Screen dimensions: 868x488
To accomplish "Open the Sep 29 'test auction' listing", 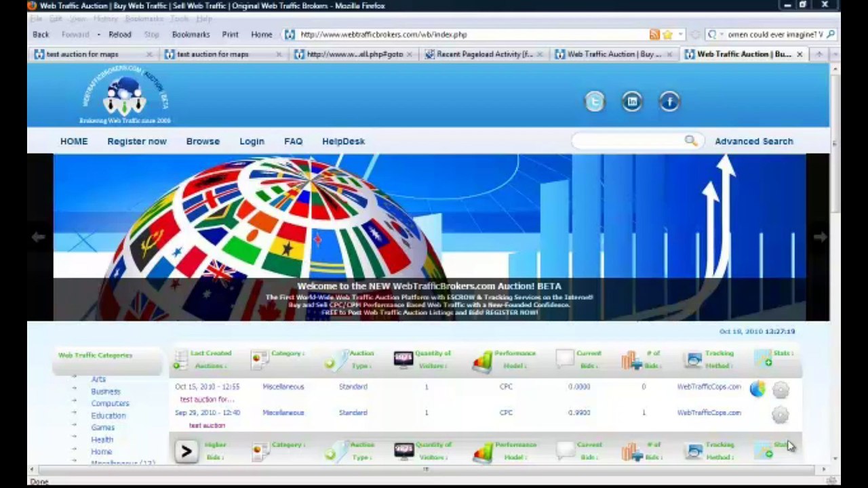I will click(207, 426).
